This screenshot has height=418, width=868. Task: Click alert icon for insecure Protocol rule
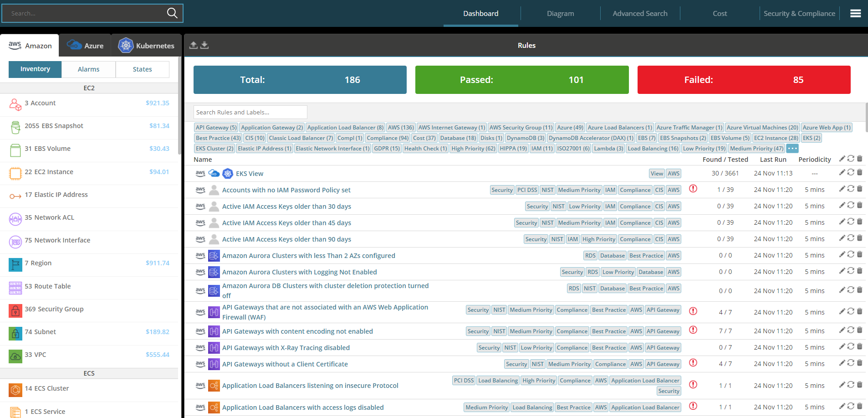pos(693,384)
